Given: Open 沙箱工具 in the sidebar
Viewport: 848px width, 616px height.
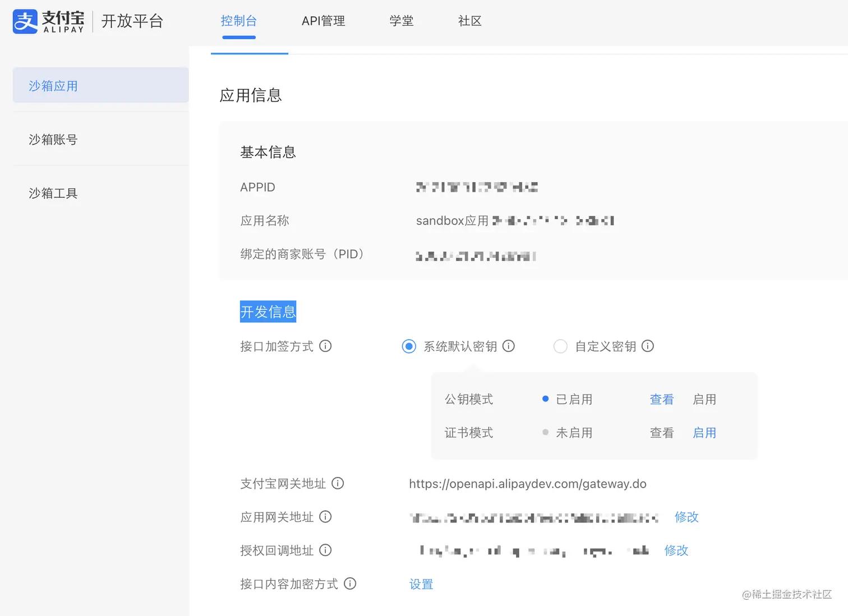Looking at the screenshot, I should [52, 193].
